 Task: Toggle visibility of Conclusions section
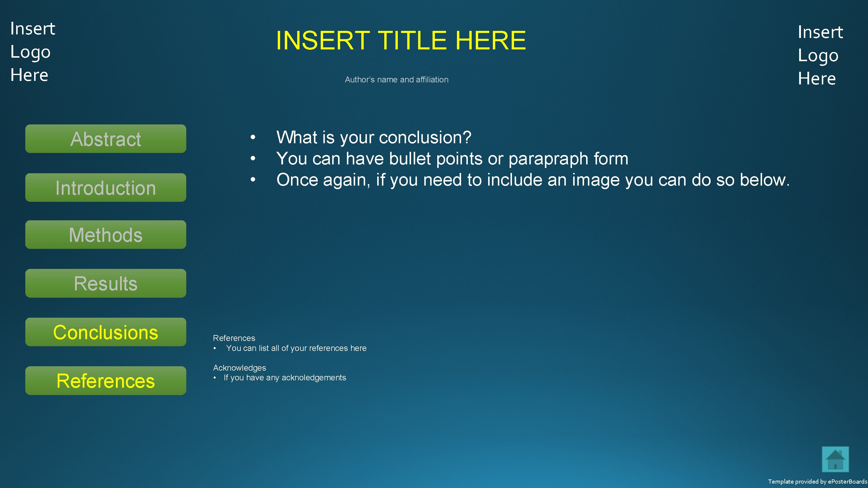pyautogui.click(x=105, y=332)
